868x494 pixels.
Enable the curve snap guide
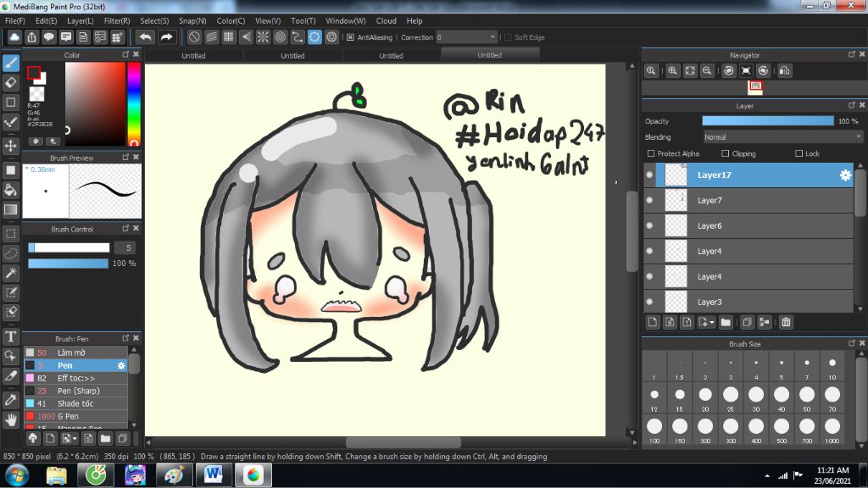click(x=298, y=37)
